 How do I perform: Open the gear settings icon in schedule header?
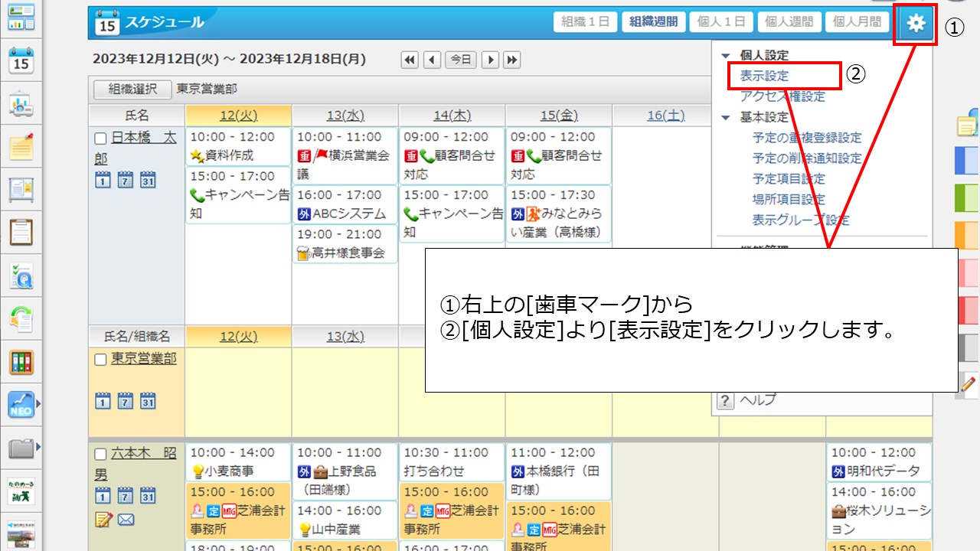916,24
